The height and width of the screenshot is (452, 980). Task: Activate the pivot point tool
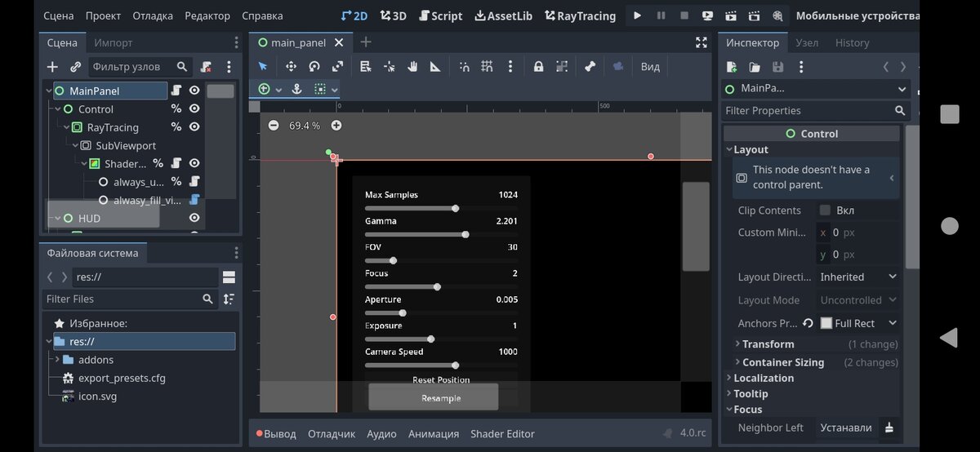pos(390,67)
